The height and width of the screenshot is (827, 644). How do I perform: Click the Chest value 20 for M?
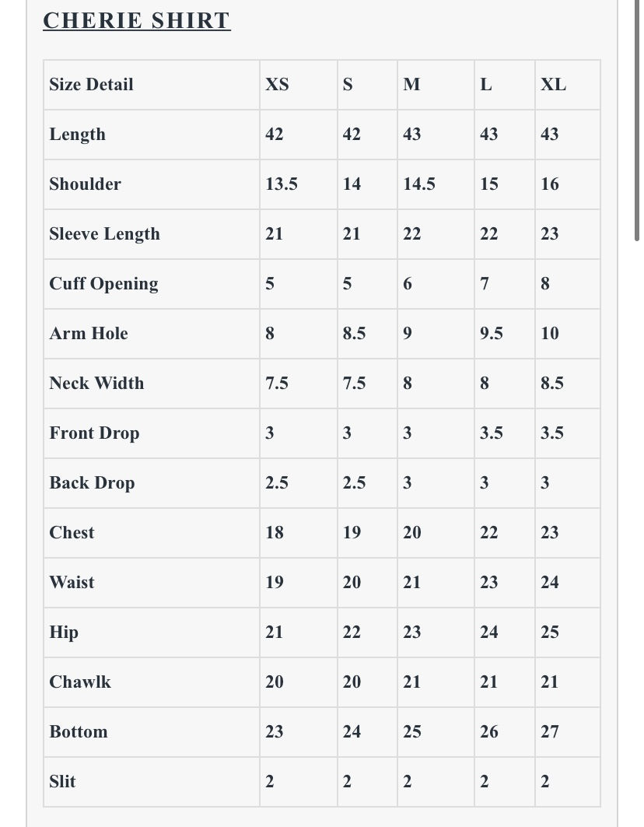(x=411, y=533)
